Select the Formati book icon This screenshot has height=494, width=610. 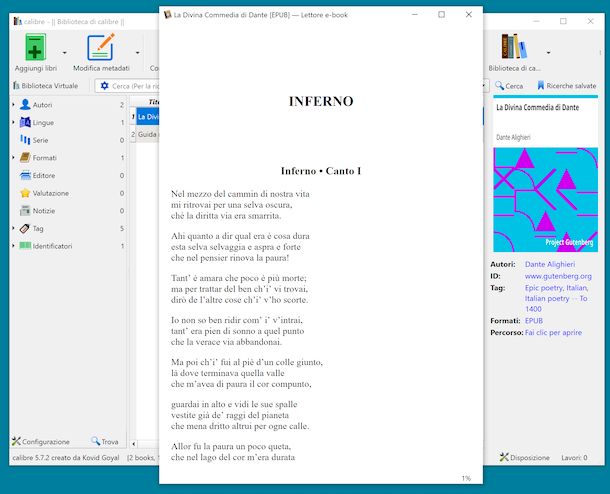25,158
